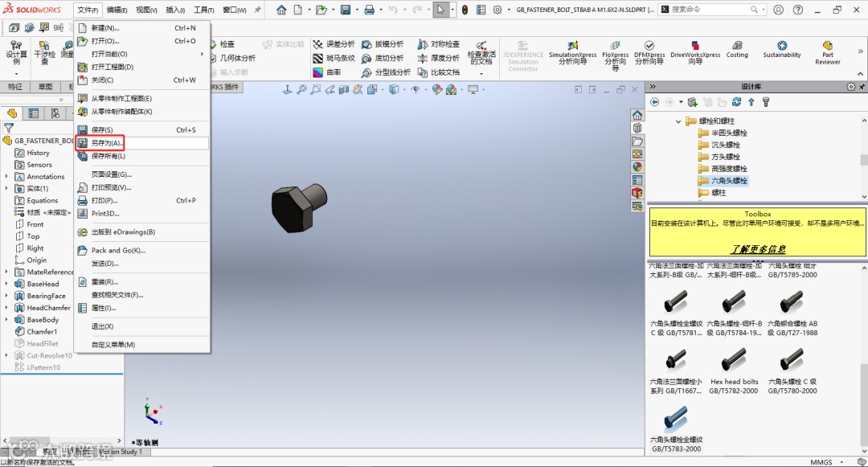Start 拔模分析 draft analysis

(383, 44)
